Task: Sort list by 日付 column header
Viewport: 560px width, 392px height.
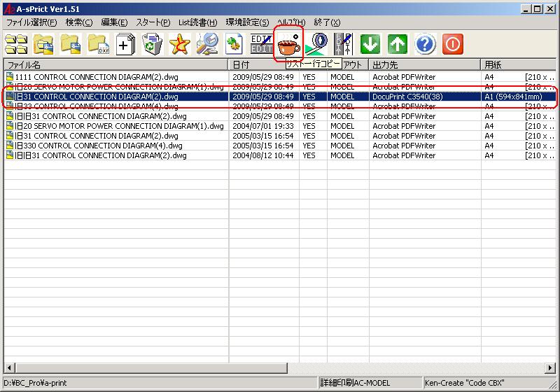Action: (x=264, y=64)
